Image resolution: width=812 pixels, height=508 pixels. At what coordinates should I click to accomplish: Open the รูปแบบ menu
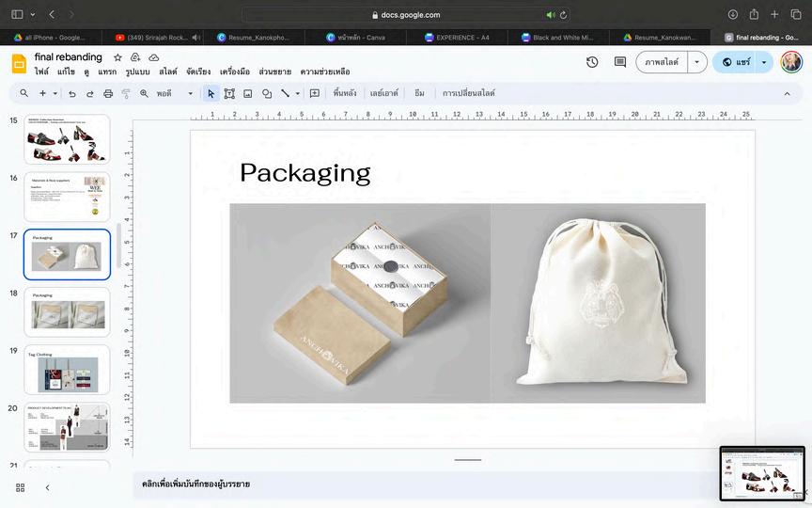point(137,71)
